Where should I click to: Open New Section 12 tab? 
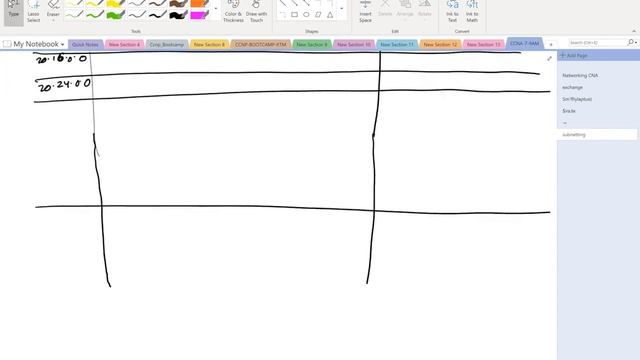440,44
